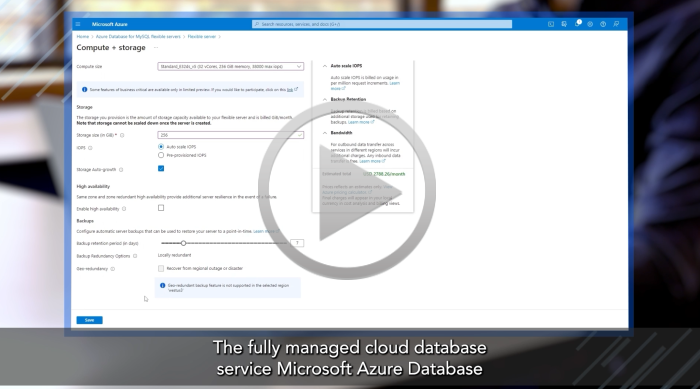Collapse the Auto scale IOPS section

click(x=325, y=66)
